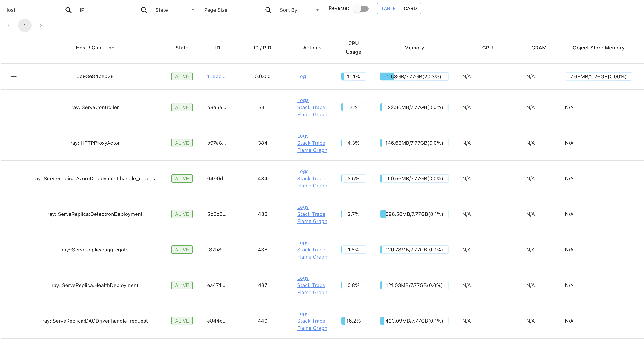Go to previous page with left chevron
644x342 pixels.
point(9,25)
